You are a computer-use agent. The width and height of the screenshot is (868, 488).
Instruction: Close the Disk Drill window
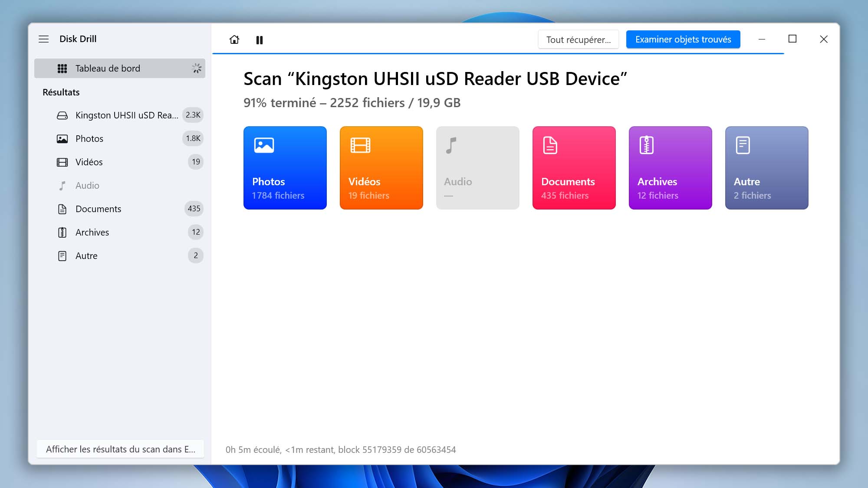[x=824, y=39]
